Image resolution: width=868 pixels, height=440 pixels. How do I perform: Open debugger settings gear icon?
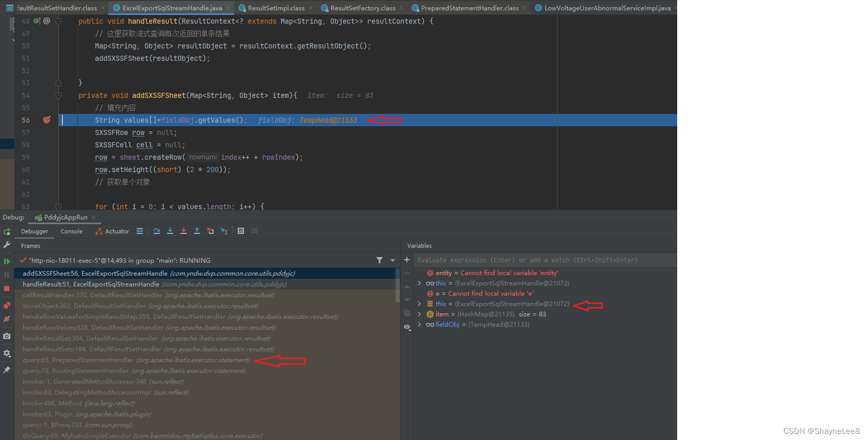[x=7, y=353]
